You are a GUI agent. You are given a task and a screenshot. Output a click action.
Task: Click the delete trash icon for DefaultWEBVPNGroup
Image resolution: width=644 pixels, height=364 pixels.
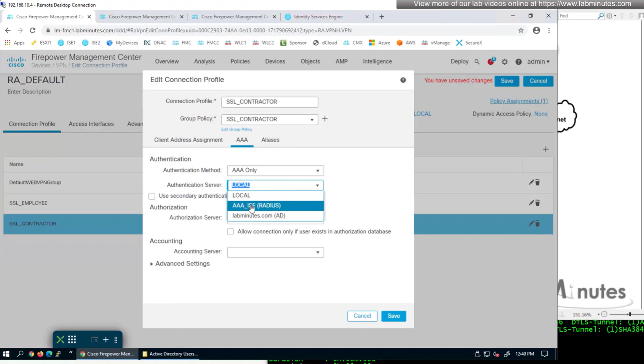[538, 182]
